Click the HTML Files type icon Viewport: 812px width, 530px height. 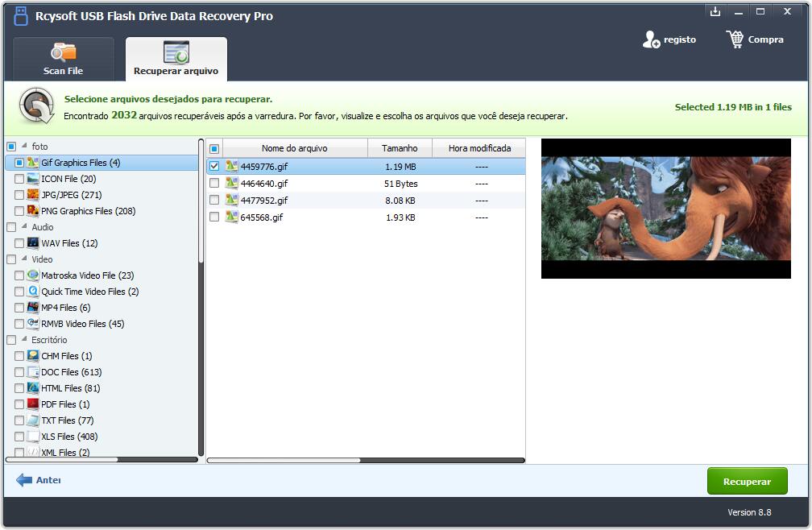tap(32, 387)
